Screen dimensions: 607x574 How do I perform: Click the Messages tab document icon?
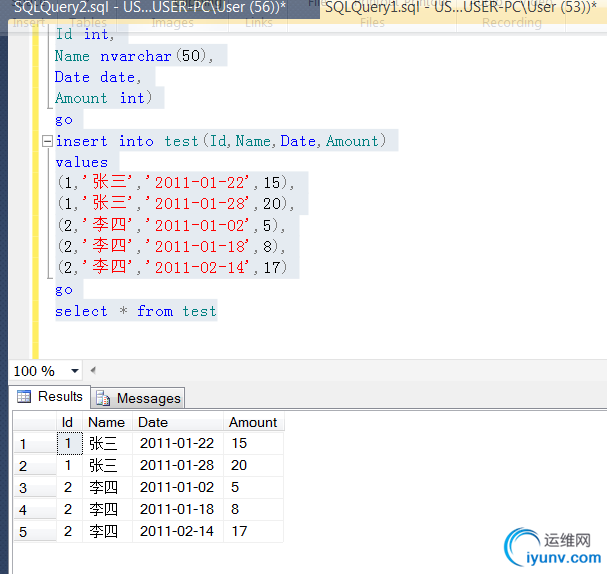tap(103, 398)
